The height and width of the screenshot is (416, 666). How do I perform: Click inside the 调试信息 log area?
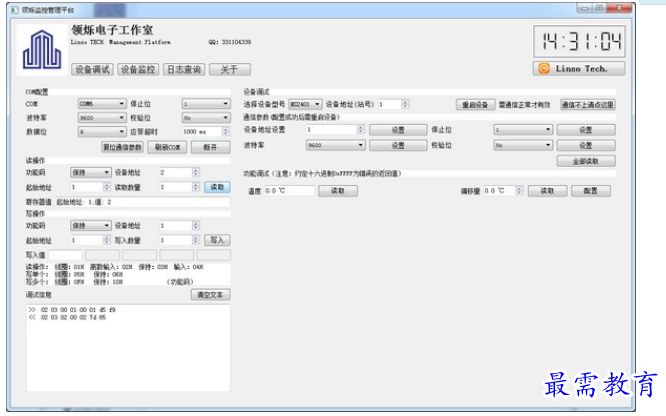[128, 348]
